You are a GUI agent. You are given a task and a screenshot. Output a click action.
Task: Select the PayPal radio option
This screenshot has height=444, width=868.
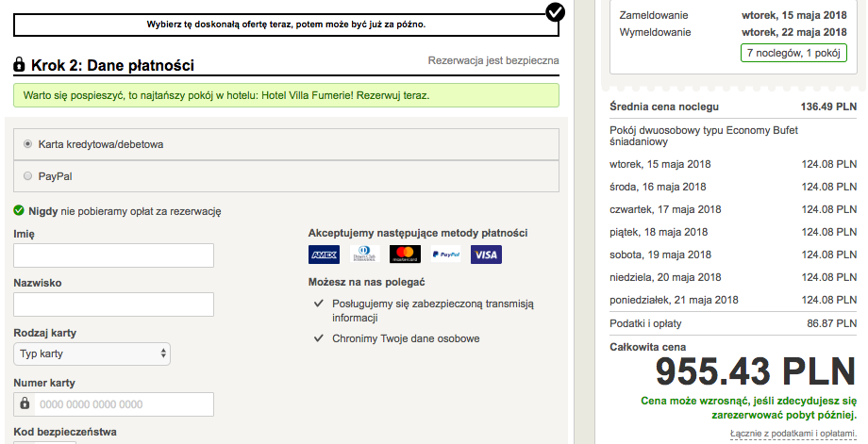coord(27,175)
